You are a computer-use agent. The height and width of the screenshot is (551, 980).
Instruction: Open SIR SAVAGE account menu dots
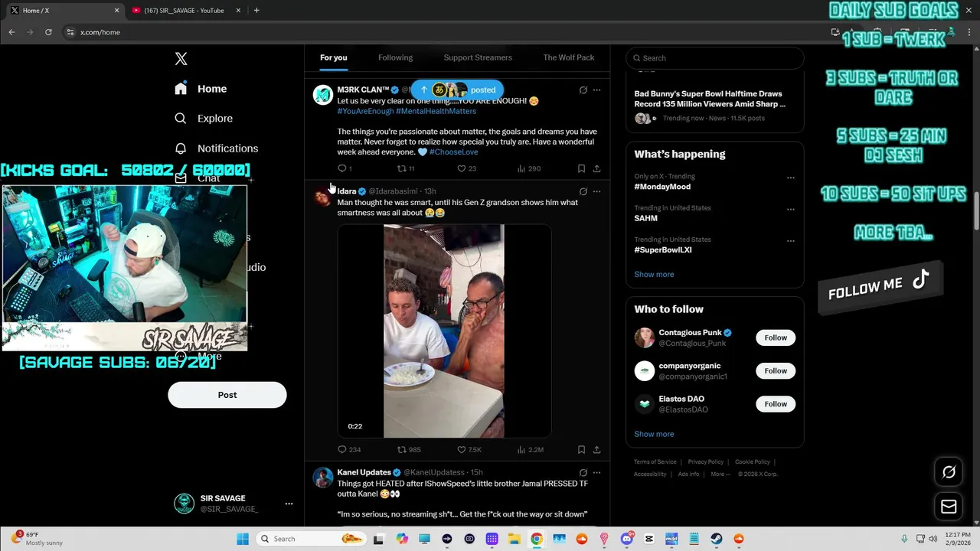click(x=289, y=504)
